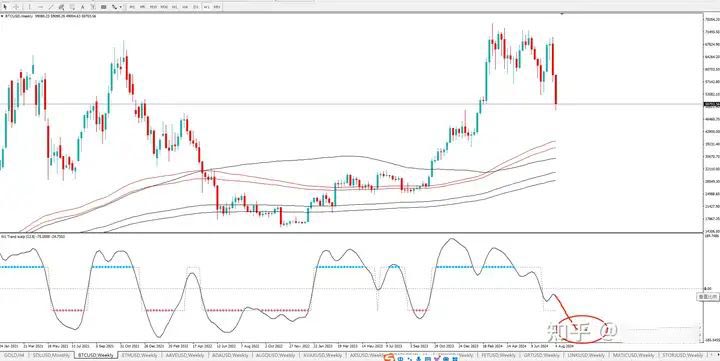Click the 18 Feb 2024 date label
The image size is (720, 361).
[493, 345]
